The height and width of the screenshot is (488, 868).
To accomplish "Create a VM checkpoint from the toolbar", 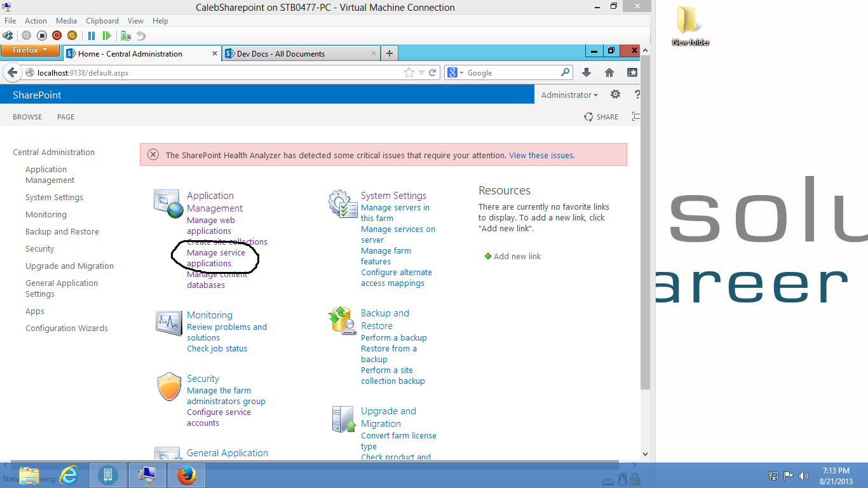I will [126, 36].
